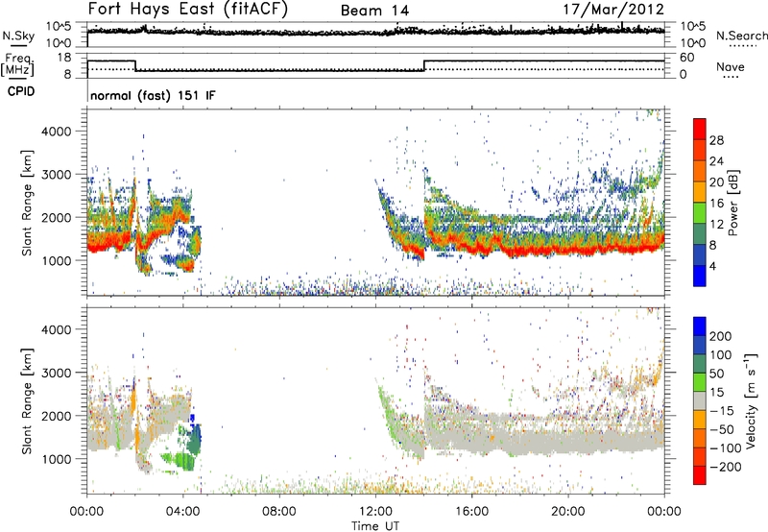Click the noise trace in the N.Sky panel
This screenshot has width=768, height=532.
click(x=375, y=32)
